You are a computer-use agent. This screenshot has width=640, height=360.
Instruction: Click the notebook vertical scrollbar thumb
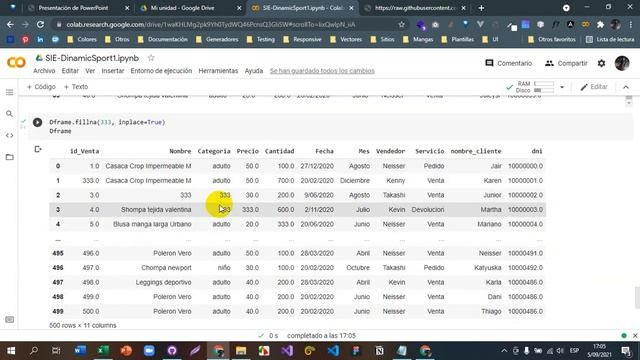click(637, 298)
